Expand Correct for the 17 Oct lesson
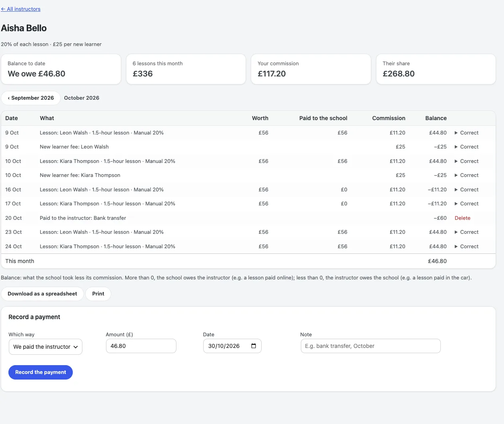Image resolution: width=504 pixels, height=424 pixels. click(x=466, y=204)
